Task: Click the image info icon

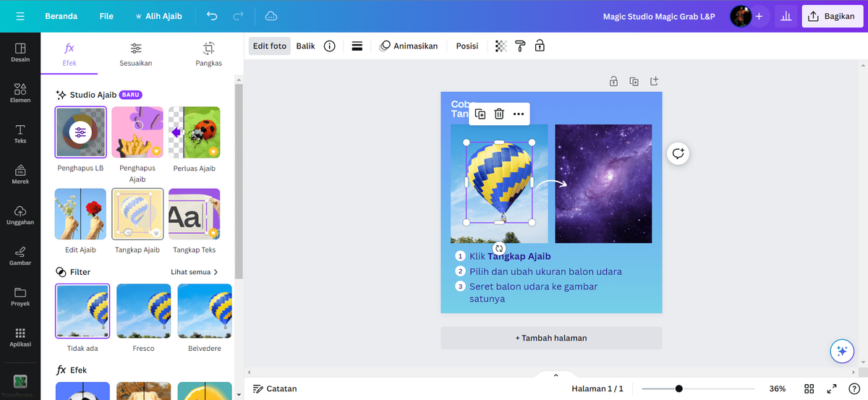Action: click(x=329, y=46)
